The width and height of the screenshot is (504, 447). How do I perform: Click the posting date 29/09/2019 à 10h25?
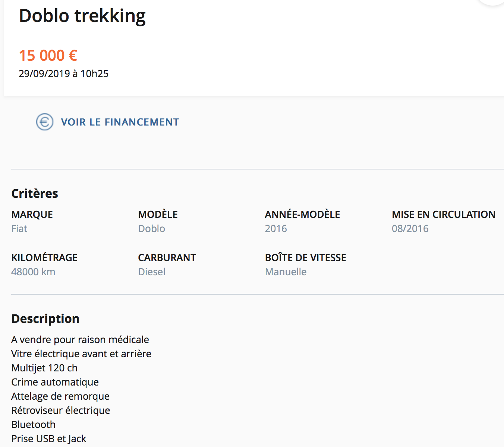point(63,74)
